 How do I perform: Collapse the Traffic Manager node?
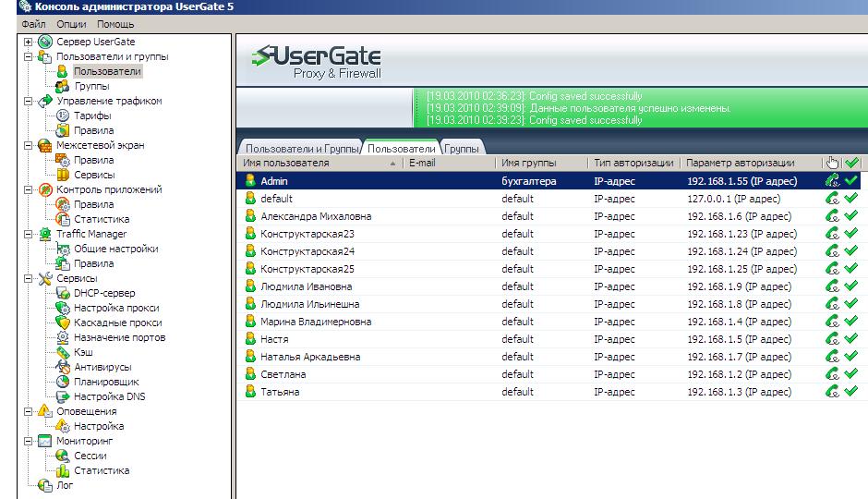(29, 235)
